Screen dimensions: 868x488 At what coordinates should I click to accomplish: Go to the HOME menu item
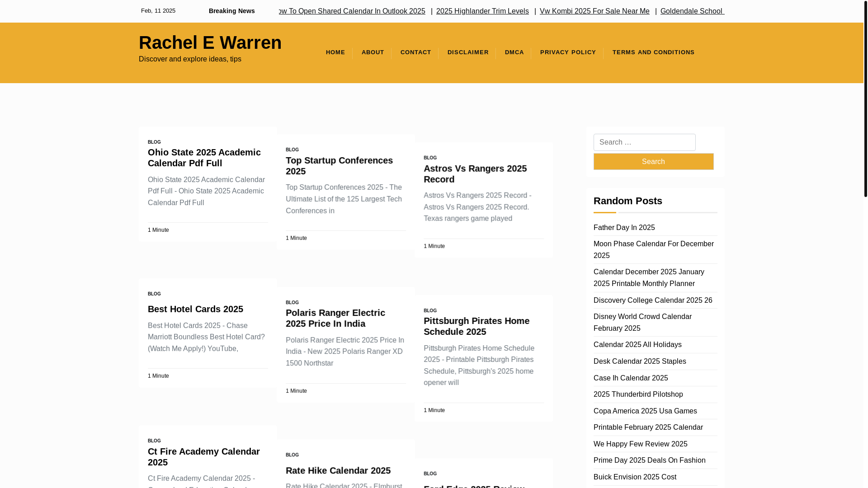click(x=335, y=52)
